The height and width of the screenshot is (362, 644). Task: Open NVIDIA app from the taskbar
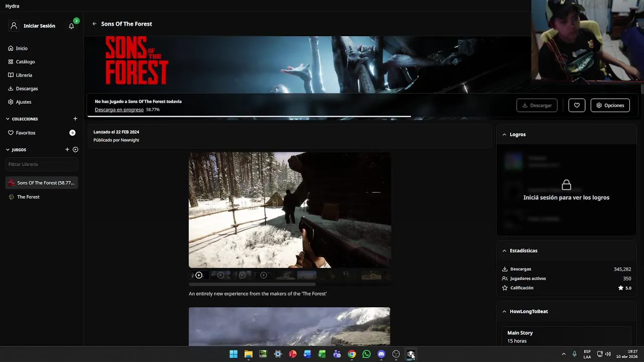pyautogui.click(x=263, y=354)
